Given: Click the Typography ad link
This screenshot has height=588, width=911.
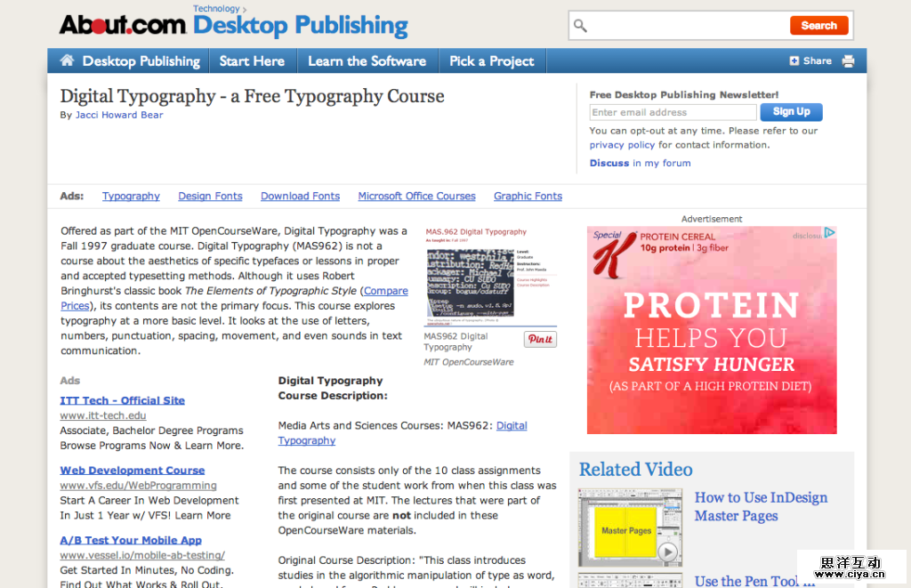Looking at the screenshot, I should tap(131, 197).
